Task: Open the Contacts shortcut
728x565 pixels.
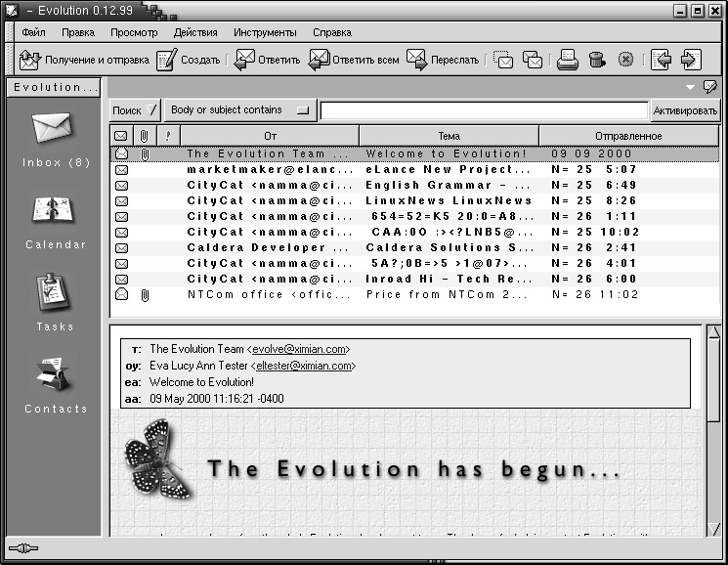Action: (x=56, y=382)
